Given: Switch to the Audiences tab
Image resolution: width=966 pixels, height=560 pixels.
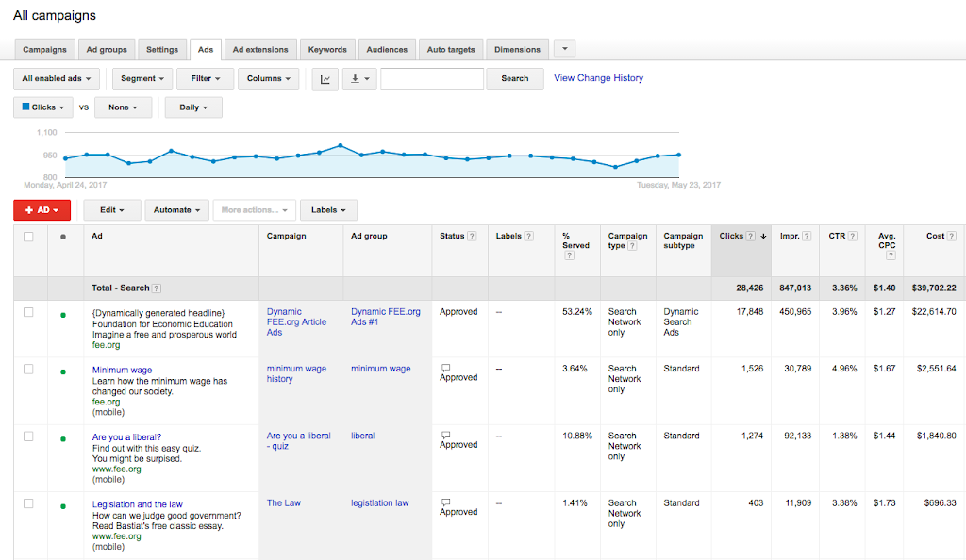Looking at the screenshot, I should click(x=387, y=49).
